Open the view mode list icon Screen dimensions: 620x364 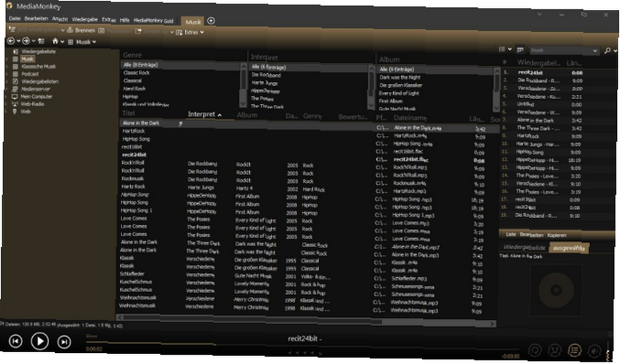pos(502,50)
